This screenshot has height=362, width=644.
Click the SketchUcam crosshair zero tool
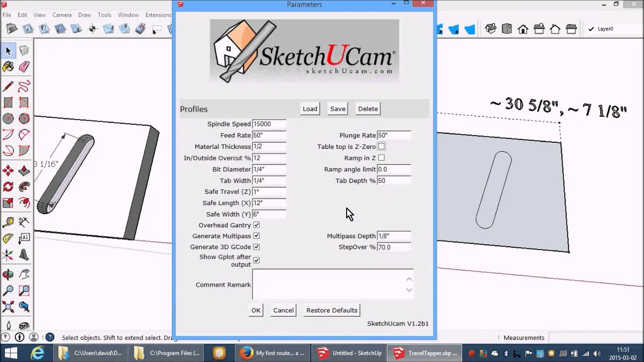[x=93, y=29]
